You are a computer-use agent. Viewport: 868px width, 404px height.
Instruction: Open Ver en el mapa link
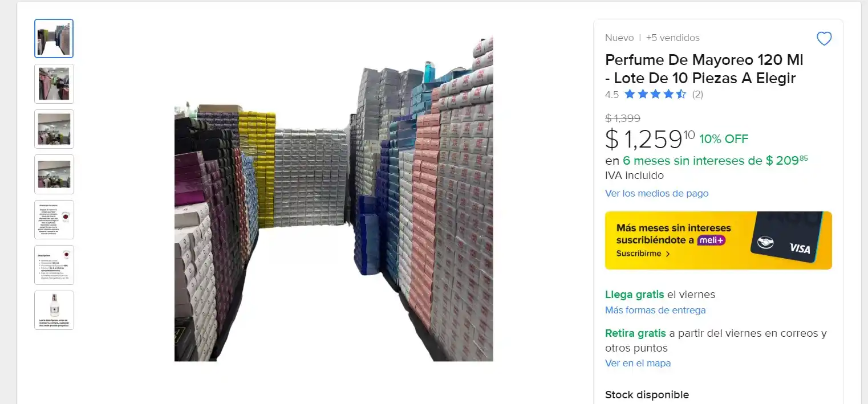click(638, 363)
